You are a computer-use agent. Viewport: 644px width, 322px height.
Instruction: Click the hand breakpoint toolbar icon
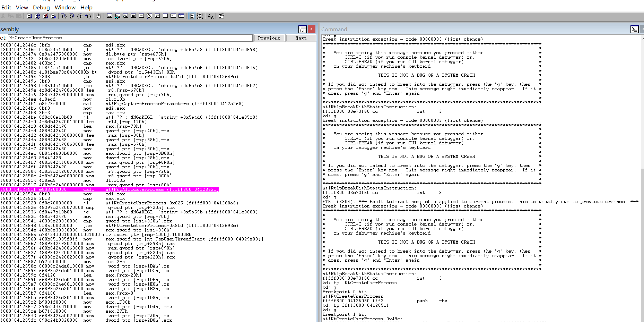99,16
